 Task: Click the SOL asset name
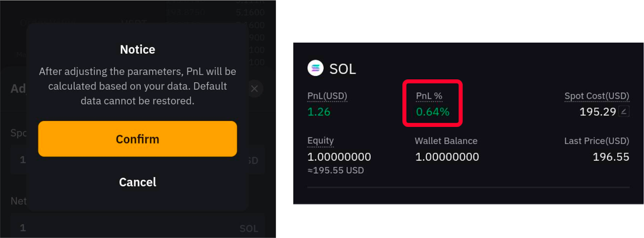[x=343, y=69]
